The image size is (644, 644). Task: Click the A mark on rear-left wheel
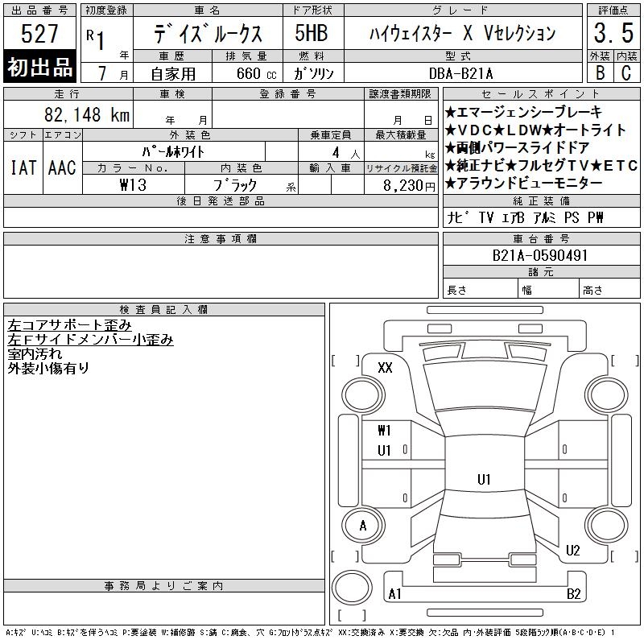coord(363,526)
